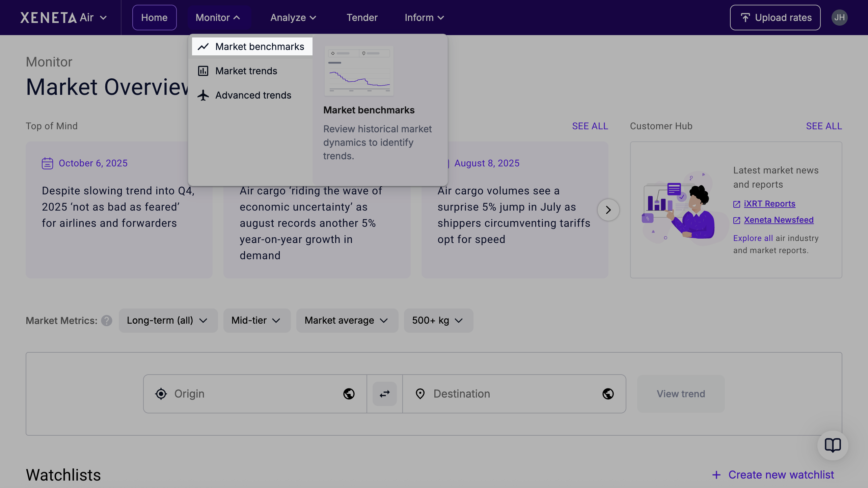868x488 pixels.
Task: Open the iXRT Reports link
Action: [x=769, y=204]
